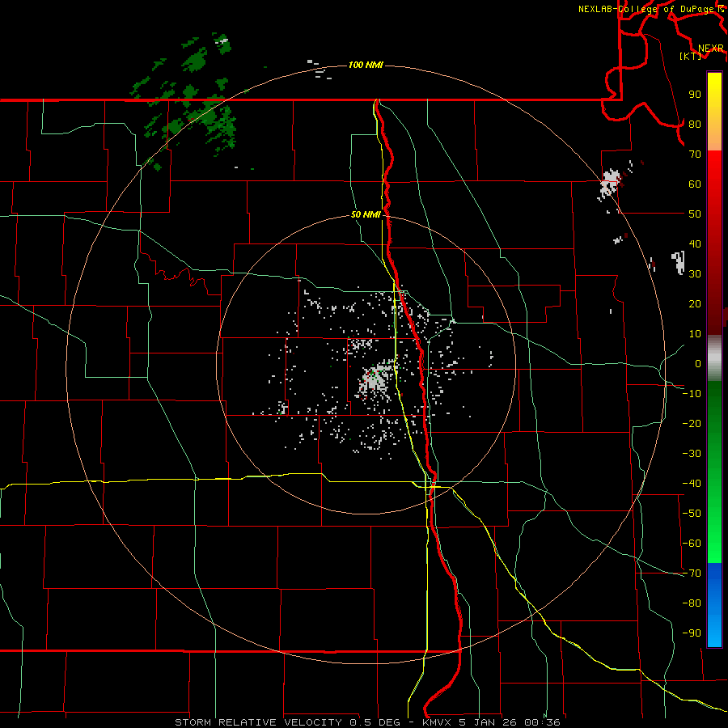Click the gray zero-velocity color bar segment
The width and height of the screenshot is (728, 728).
(x=714, y=358)
